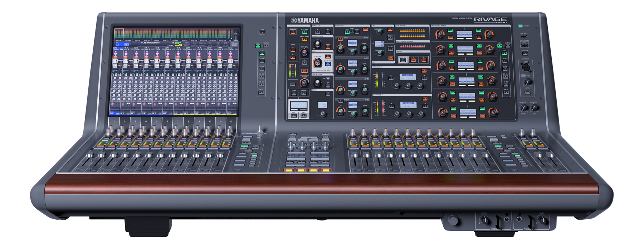This screenshot has height=249, width=644.
Task: Adjust the Silk Texture knob
Action: [317, 62]
